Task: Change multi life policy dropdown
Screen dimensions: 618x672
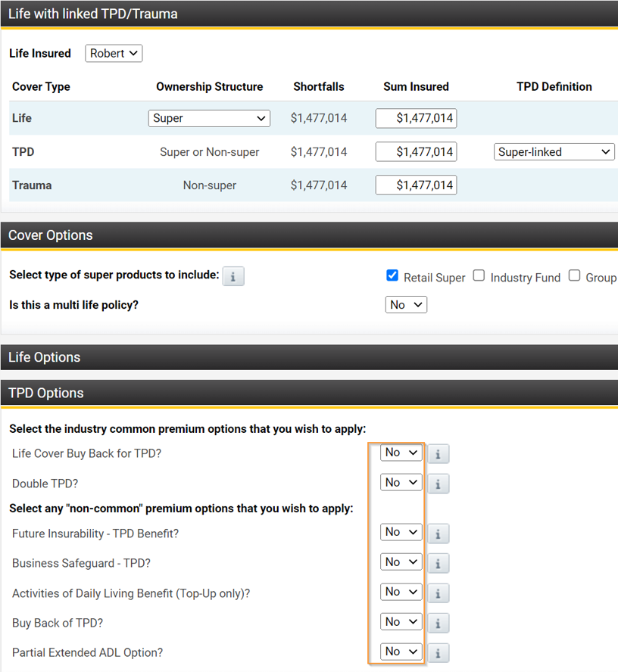Action: tap(406, 304)
